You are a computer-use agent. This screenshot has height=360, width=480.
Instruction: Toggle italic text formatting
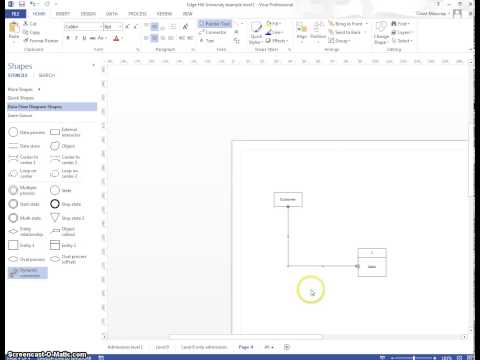[x=76, y=38]
